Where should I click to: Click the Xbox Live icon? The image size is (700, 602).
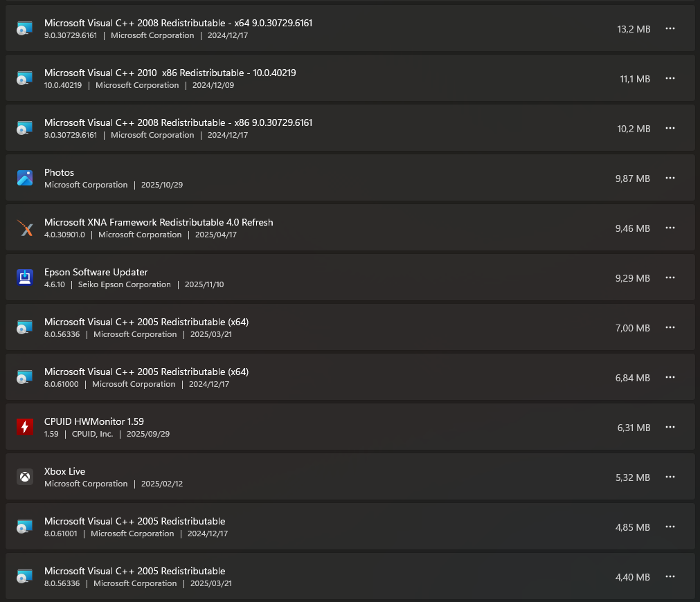tap(25, 477)
